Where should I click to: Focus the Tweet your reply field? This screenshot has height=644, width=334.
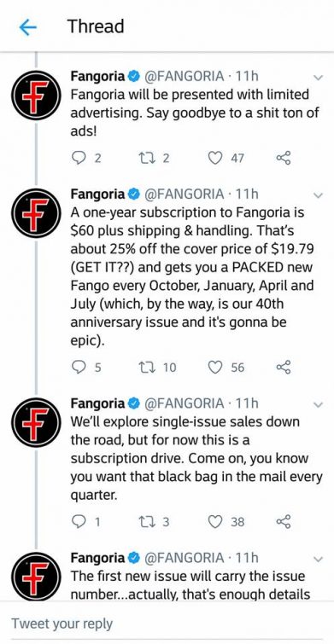coord(167,623)
